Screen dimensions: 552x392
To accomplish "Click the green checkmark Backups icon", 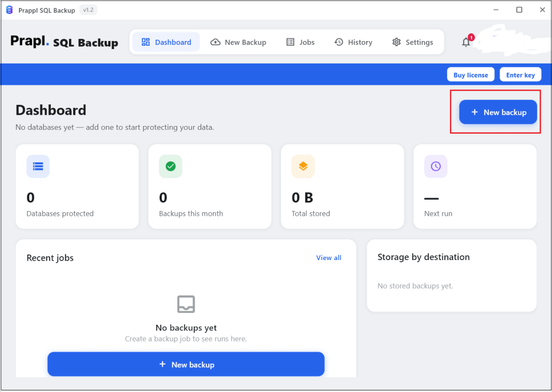I will tap(171, 166).
